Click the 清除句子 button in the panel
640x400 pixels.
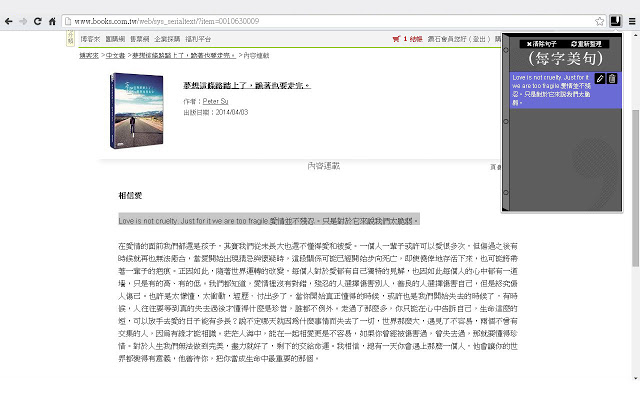coord(541,44)
